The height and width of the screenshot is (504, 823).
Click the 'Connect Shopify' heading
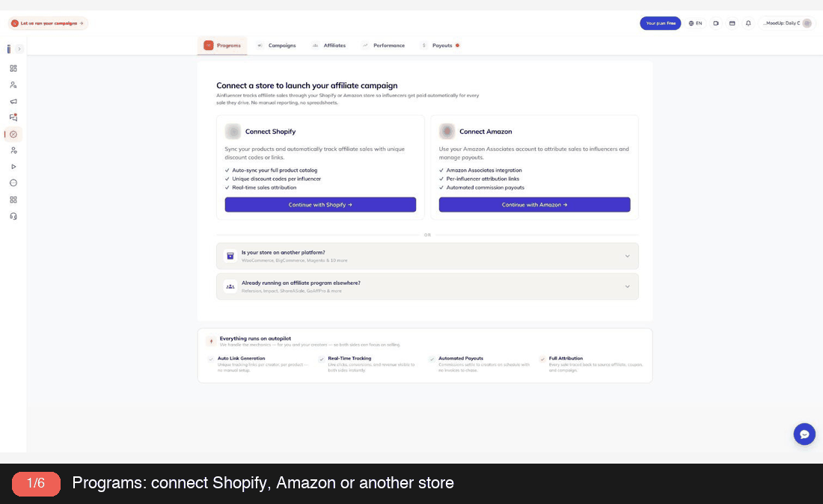click(x=270, y=132)
